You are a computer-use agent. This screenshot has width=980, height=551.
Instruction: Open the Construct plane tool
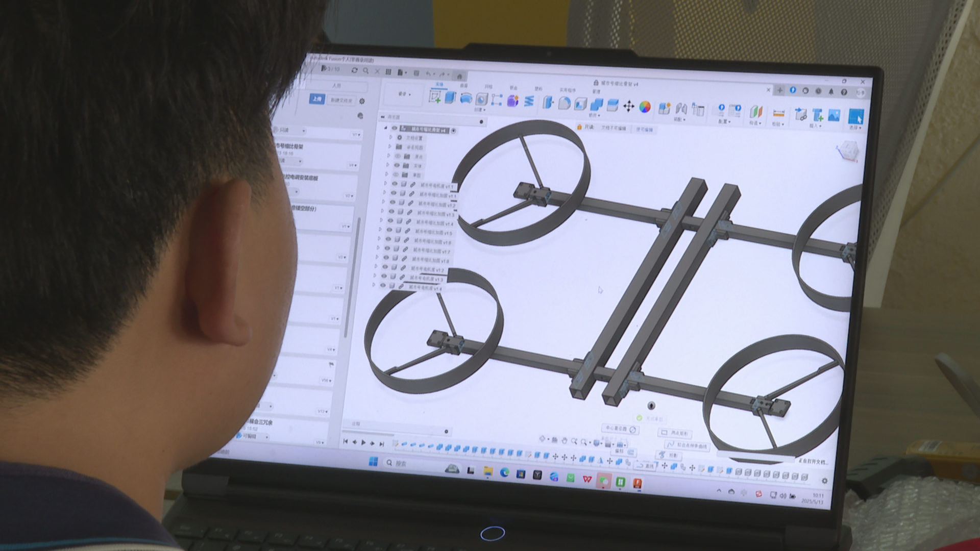point(756,112)
